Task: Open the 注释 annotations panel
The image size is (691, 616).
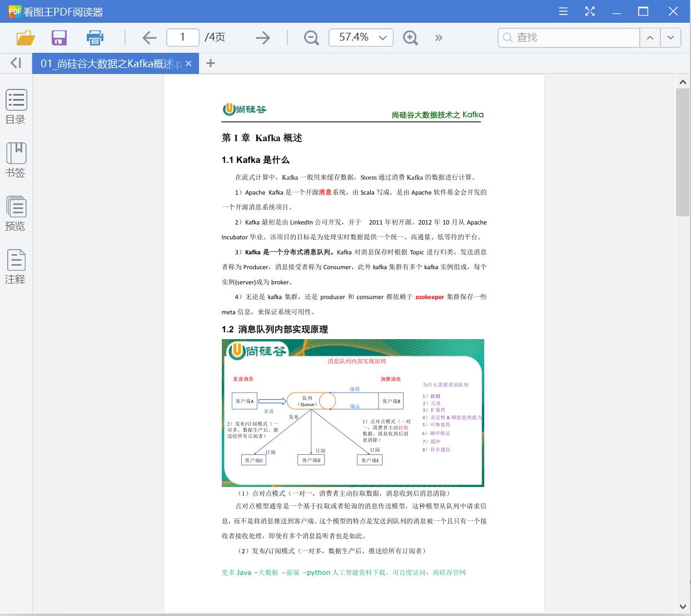Action: tap(16, 267)
